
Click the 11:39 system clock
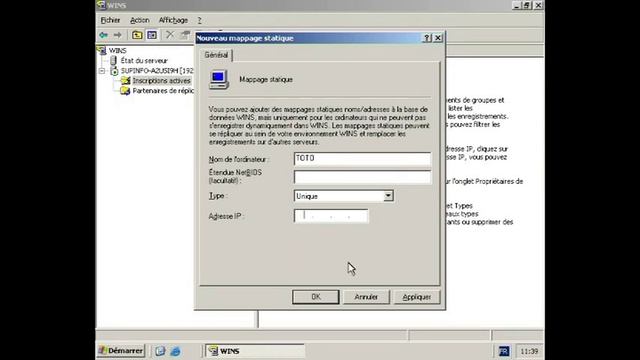[529, 351]
